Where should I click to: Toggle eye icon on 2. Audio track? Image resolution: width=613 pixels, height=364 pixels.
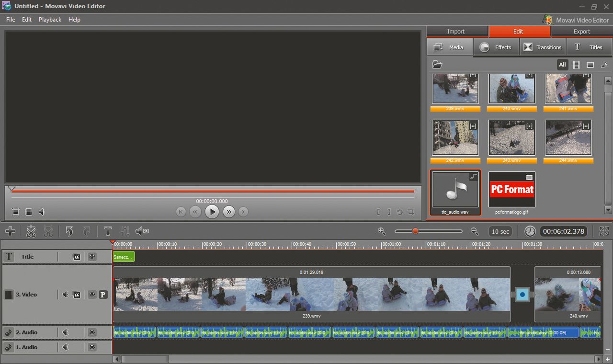click(92, 332)
